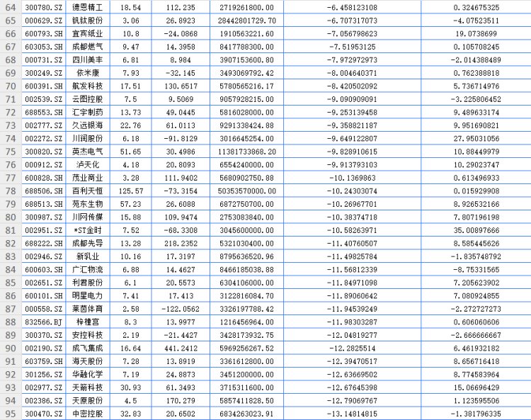
Task: Click value 27.95031056
Action: pyautogui.click(x=476, y=139)
